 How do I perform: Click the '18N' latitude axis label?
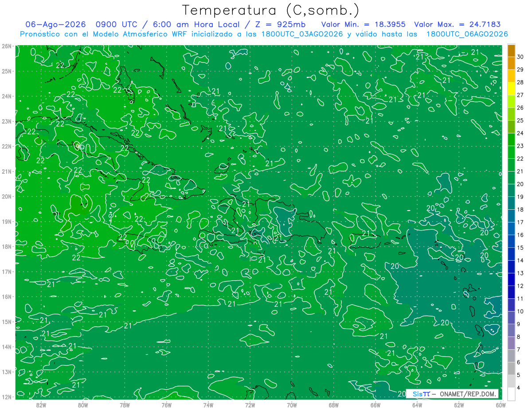tap(6, 247)
